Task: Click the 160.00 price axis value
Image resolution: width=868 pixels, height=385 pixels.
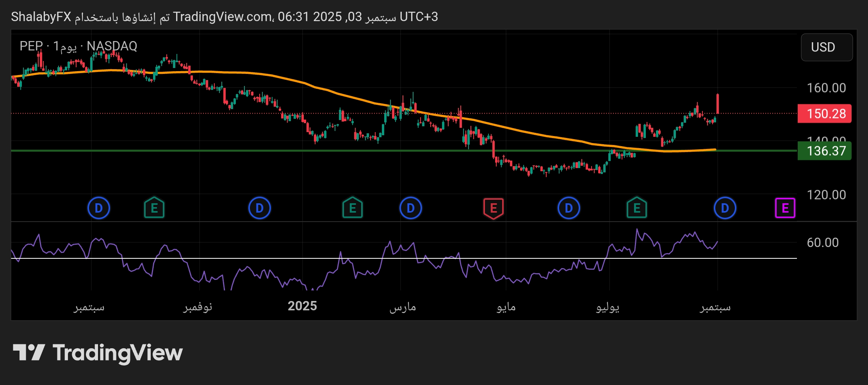Action: click(x=826, y=88)
